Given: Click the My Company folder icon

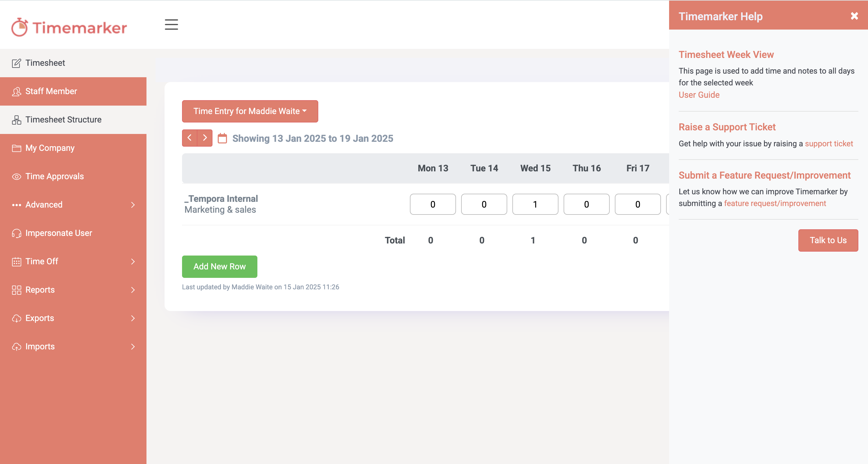Looking at the screenshot, I should [16, 148].
